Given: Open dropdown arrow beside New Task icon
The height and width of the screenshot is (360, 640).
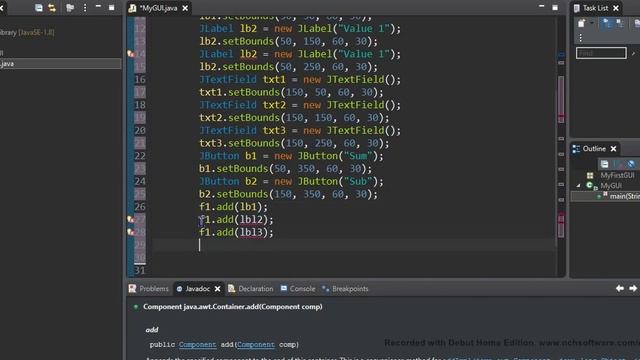Looking at the screenshot, I should [x=592, y=24].
